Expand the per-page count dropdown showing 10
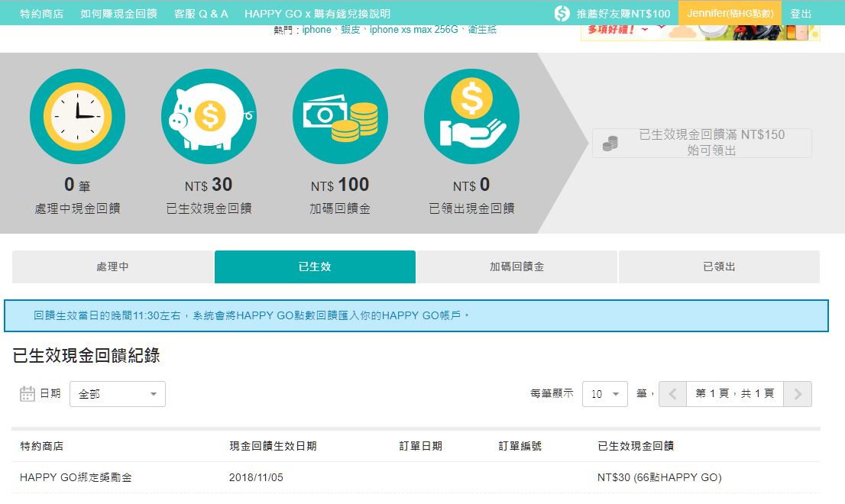The image size is (845, 504). coord(604,394)
